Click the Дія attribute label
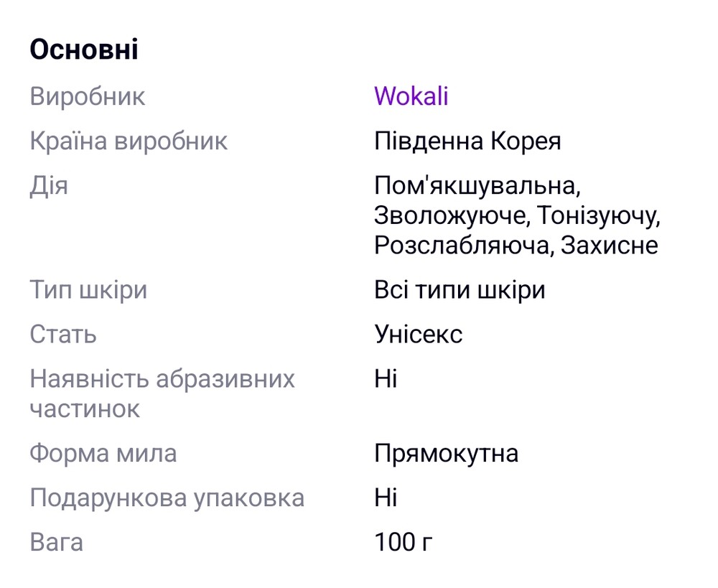 tap(49, 185)
